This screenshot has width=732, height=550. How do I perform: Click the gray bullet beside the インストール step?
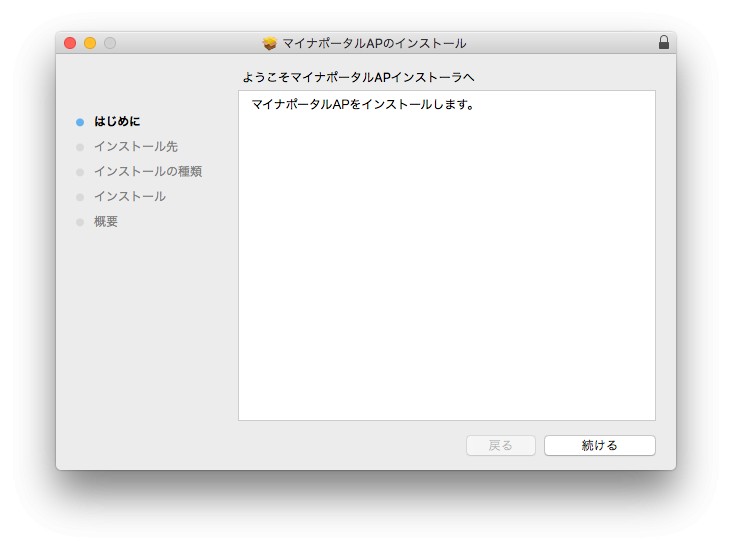(x=80, y=197)
